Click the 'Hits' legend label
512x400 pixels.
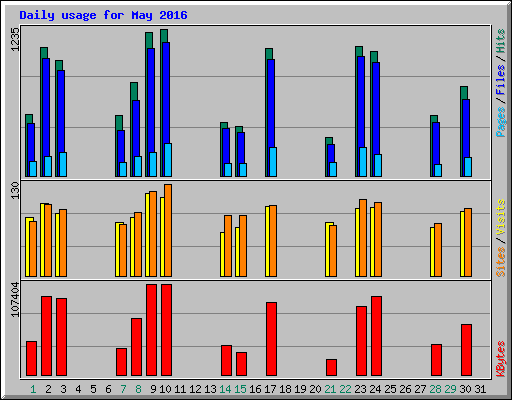point(501,41)
